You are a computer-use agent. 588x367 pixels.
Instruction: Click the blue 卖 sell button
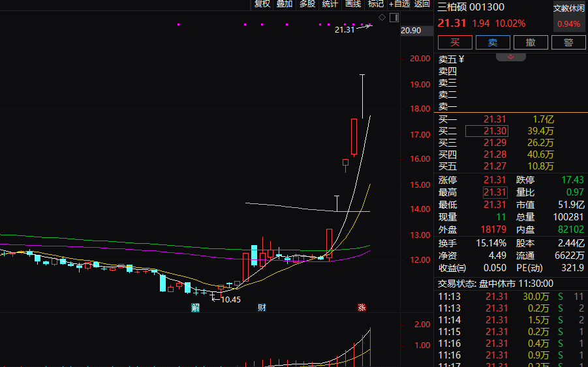point(493,42)
